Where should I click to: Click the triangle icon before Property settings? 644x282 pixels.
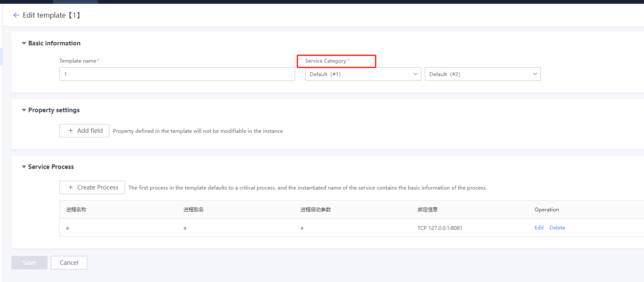click(24, 110)
